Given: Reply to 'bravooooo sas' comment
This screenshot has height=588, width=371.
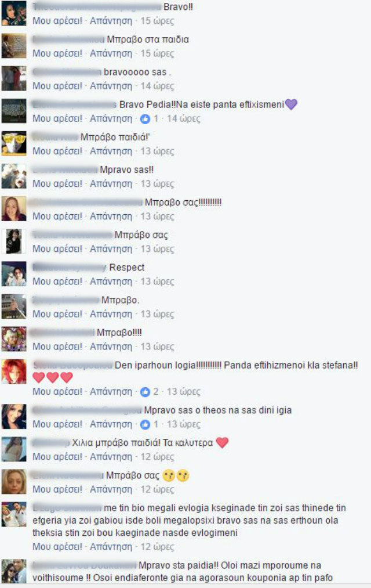Looking at the screenshot, I should pos(111,86).
